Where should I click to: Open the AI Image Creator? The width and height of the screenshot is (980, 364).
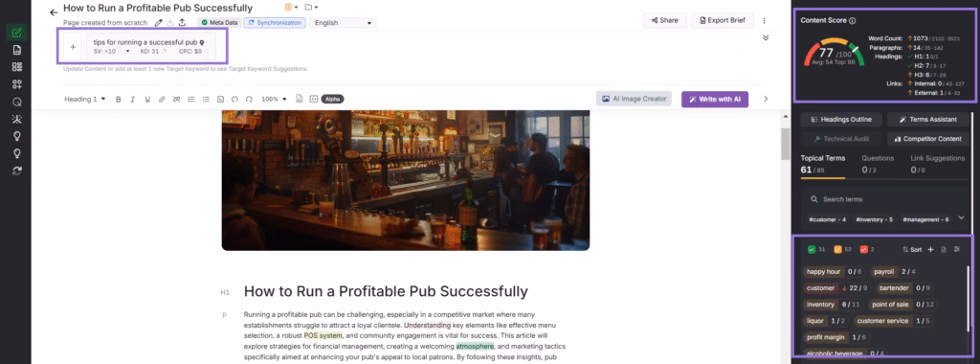coord(634,99)
